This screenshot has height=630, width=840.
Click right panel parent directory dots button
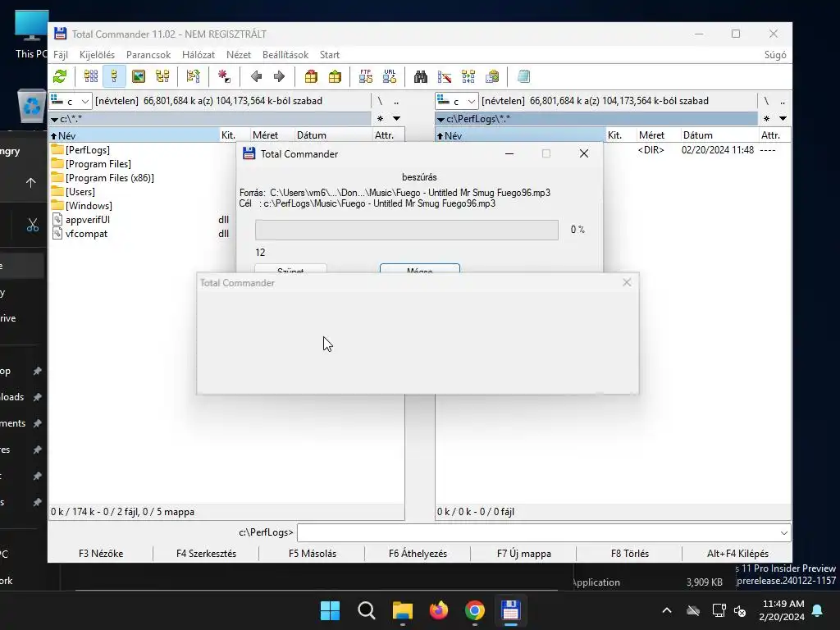click(783, 101)
